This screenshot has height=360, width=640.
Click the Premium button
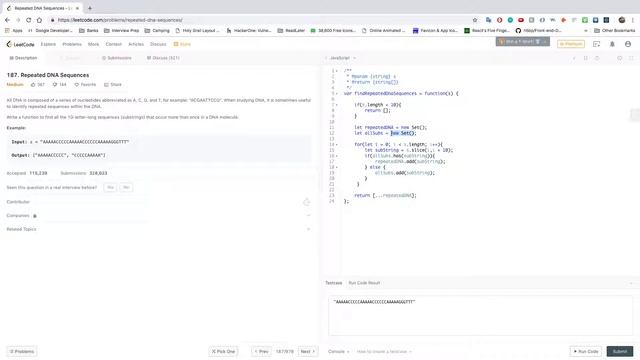571,44
